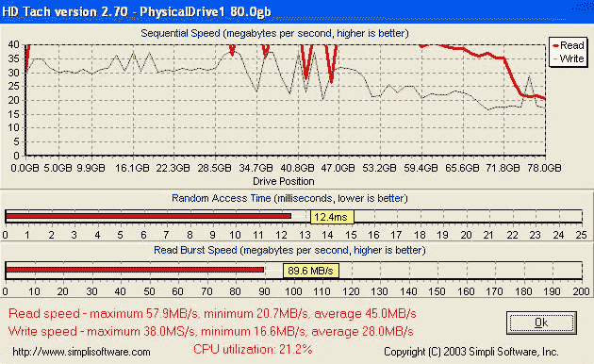Click the 9.9GB drive position label

coord(91,168)
